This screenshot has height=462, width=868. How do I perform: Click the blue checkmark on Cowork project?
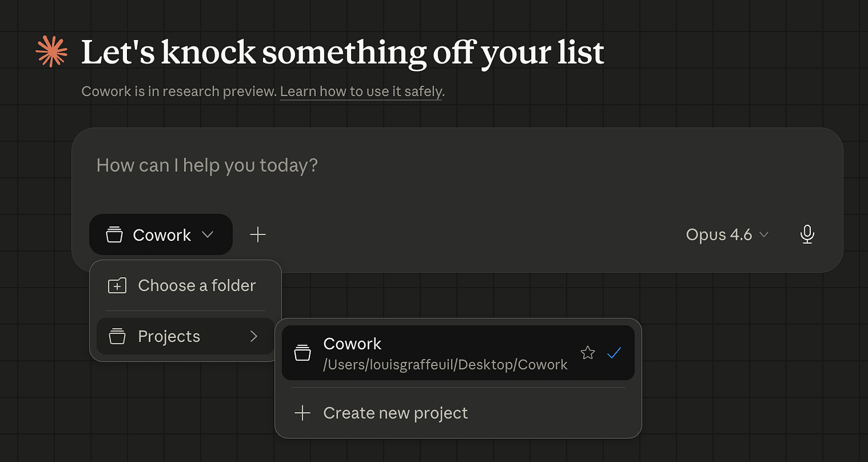(614, 353)
